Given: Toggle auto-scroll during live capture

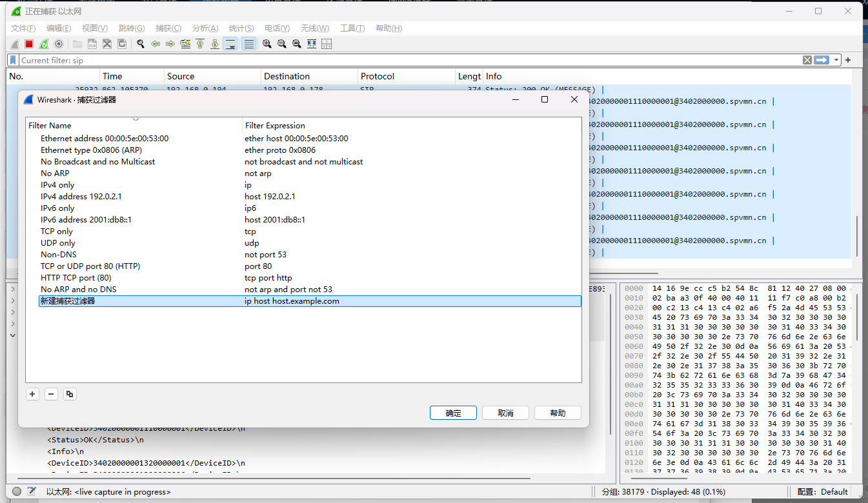Looking at the screenshot, I should [230, 44].
